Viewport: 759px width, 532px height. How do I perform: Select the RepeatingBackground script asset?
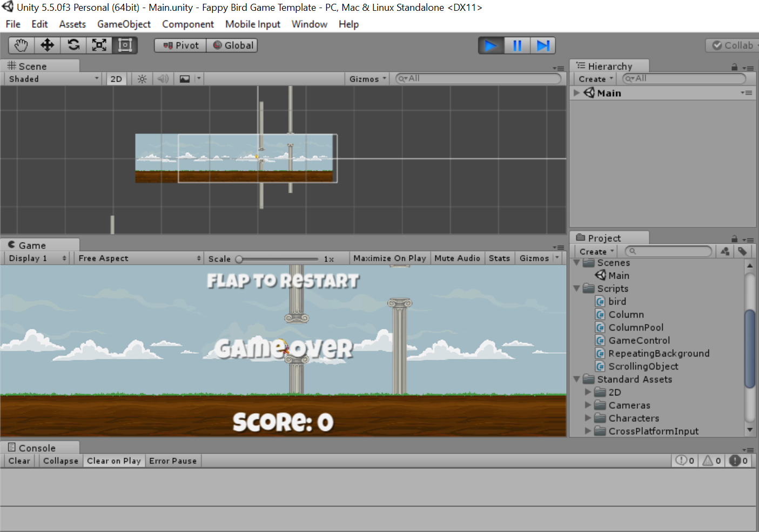click(653, 353)
